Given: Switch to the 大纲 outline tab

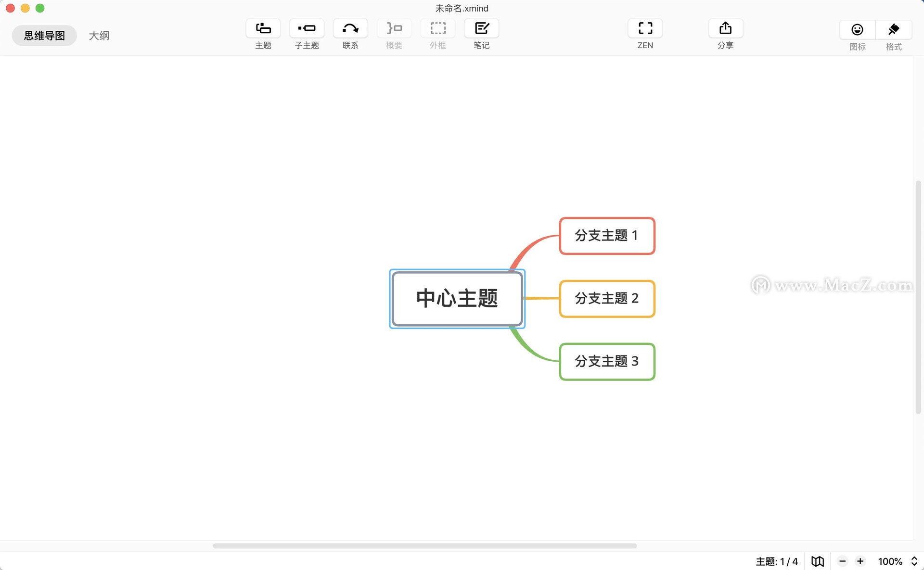Looking at the screenshot, I should [x=99, y=36].
